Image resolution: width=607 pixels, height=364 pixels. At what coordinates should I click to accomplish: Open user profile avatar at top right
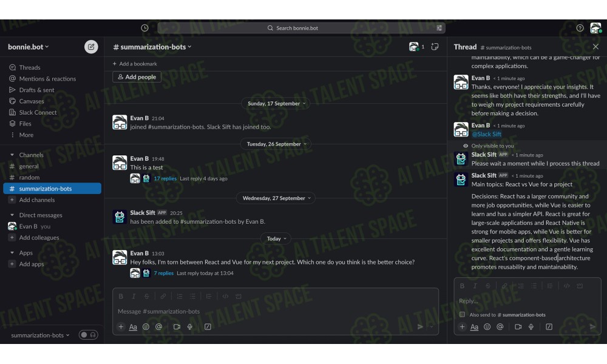tap(595, 28)
